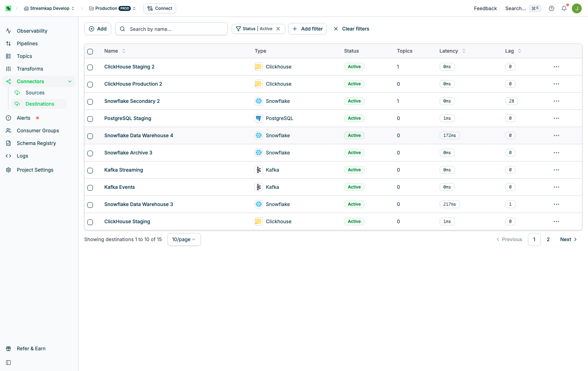The image size is (588, 371).
Task: Collapse sidebar using bottom panel icon
Action: (8, 363)
